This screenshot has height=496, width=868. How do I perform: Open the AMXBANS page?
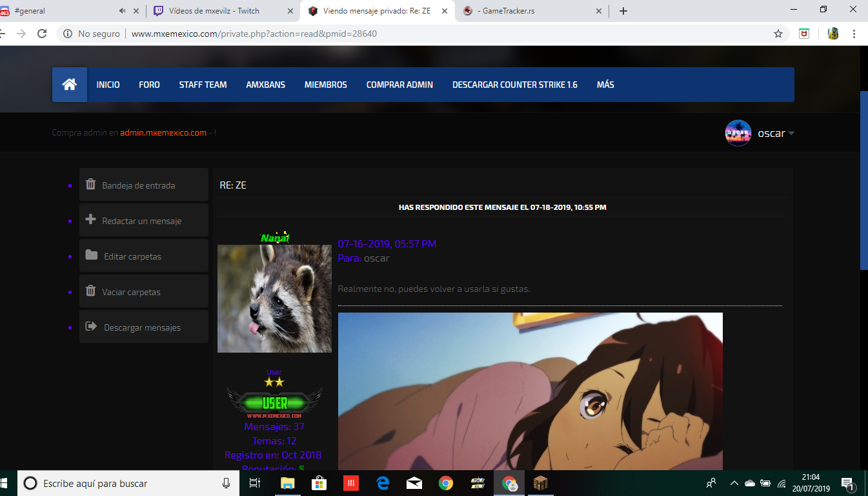click(265, 85)
